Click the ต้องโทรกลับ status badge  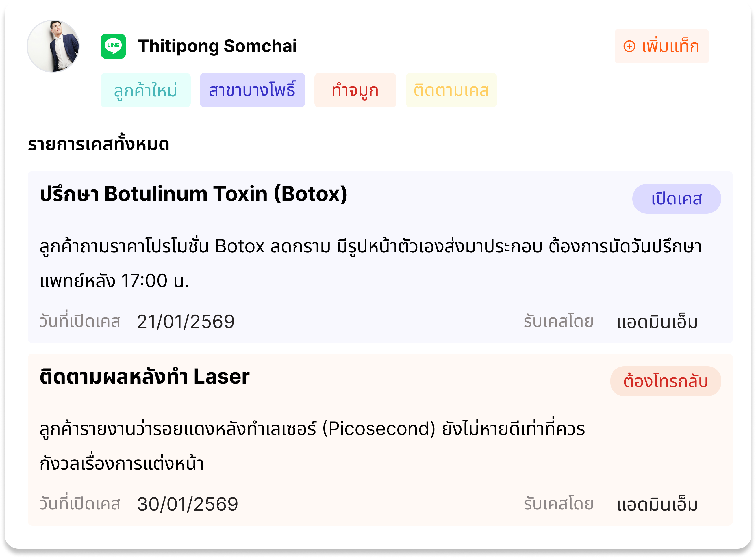665,381
